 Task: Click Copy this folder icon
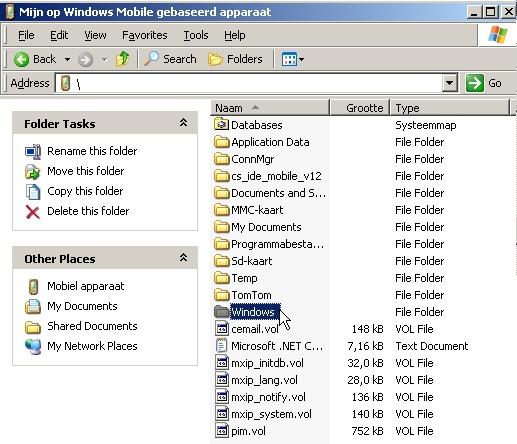(33, 192)
